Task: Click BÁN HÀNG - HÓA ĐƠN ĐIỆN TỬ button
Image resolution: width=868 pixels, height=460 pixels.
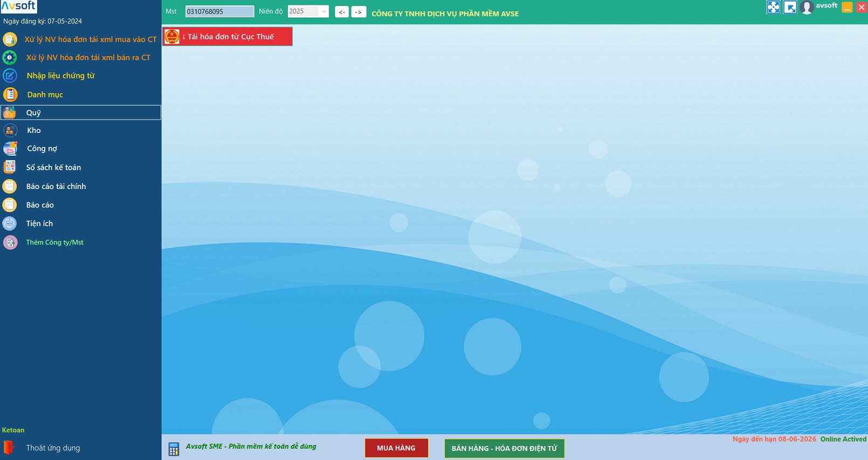Action: click(x=504, y=448)
